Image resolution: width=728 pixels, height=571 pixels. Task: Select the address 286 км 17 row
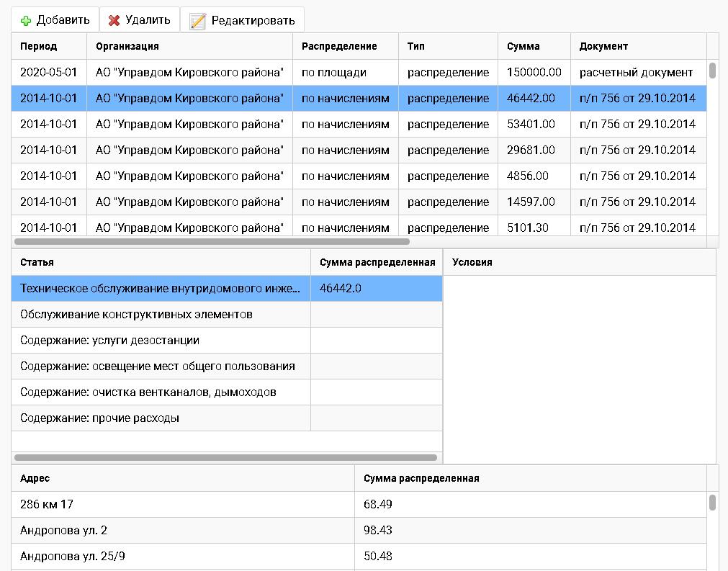click(180, 505)
